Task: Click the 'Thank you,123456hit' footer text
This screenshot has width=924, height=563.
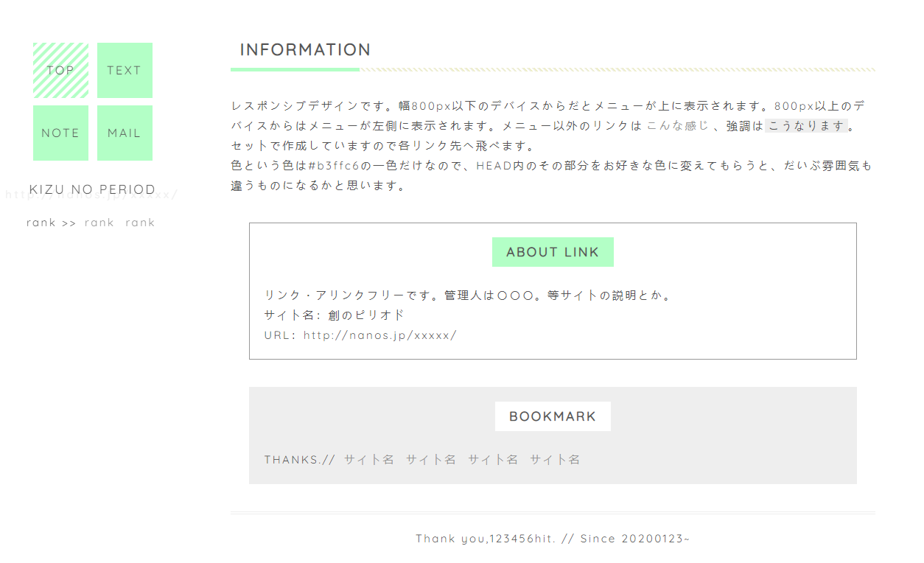Action: (x=486, y=539)
